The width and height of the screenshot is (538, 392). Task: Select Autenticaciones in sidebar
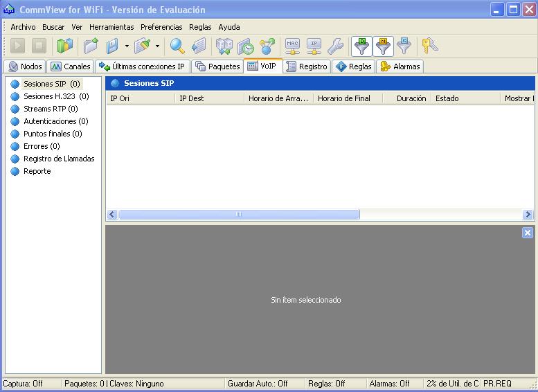[x=55, y=121]
